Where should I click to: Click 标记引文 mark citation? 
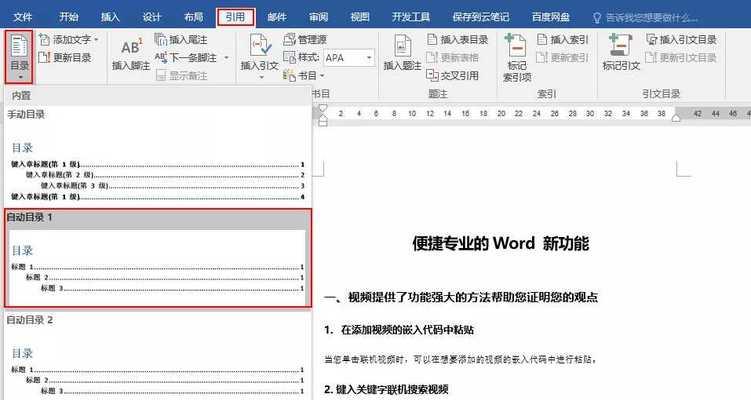(x=621, y=53)
